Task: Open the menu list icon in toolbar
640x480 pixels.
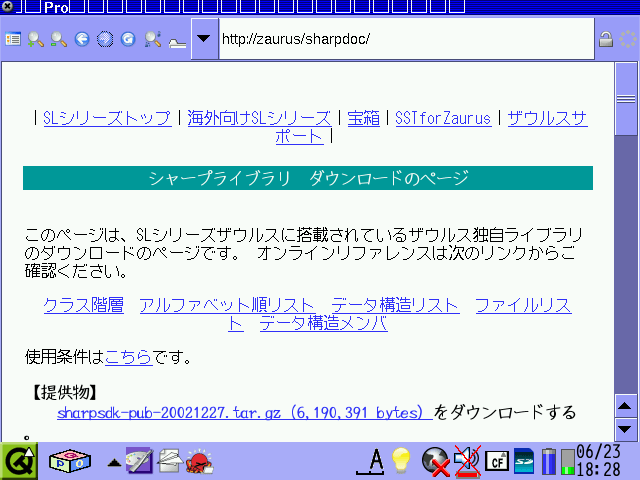Action: (13, 39)
